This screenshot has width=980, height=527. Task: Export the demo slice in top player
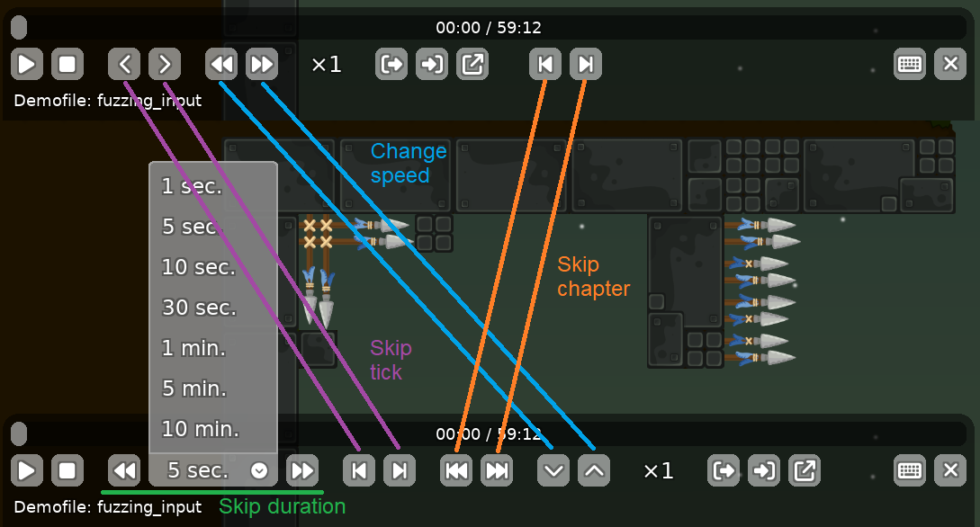click(472, 64)
